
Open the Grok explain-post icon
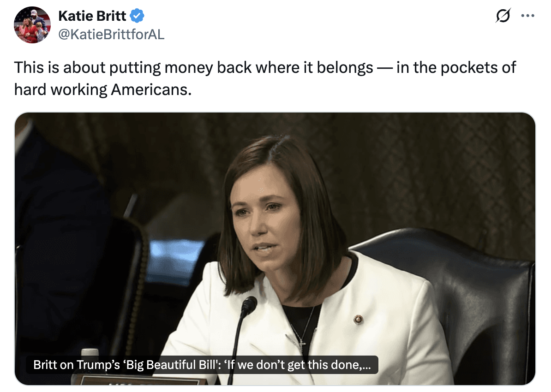coord(503,16)
